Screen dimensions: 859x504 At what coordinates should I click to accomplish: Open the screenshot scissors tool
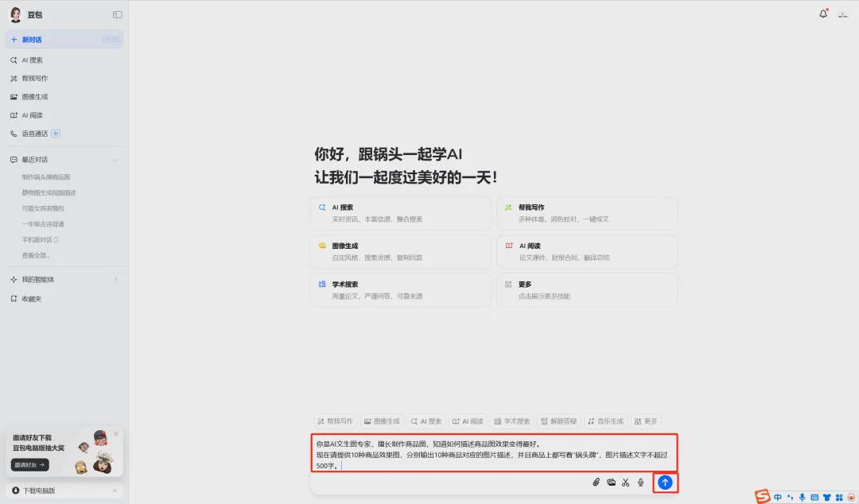(x=626, y=482)
